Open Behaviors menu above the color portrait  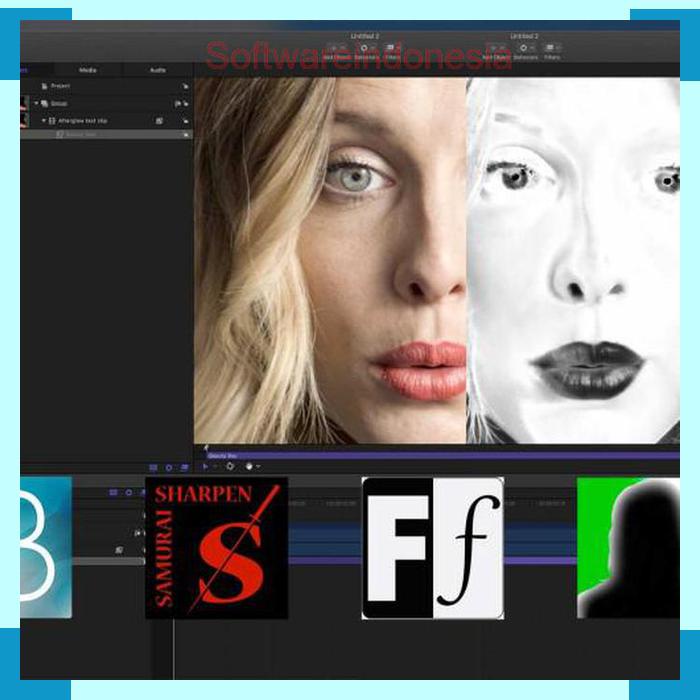tap(365, 50)
